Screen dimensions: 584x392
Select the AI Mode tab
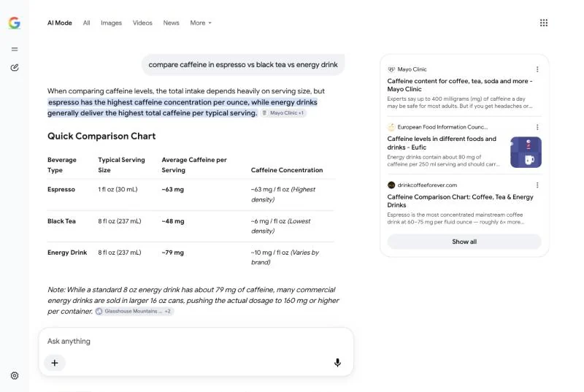pyautogui.click(x=60, y=23)
